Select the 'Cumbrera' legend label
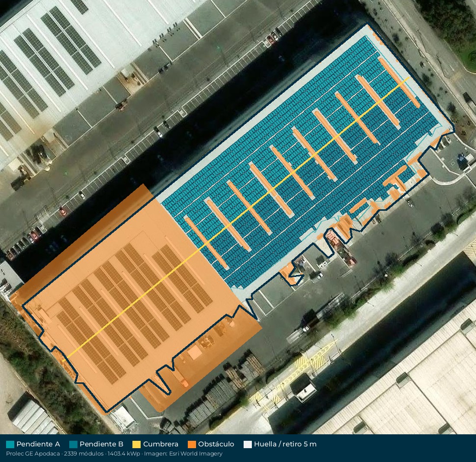Viewport: 476px width, 462px height. [x=161, y=444]
